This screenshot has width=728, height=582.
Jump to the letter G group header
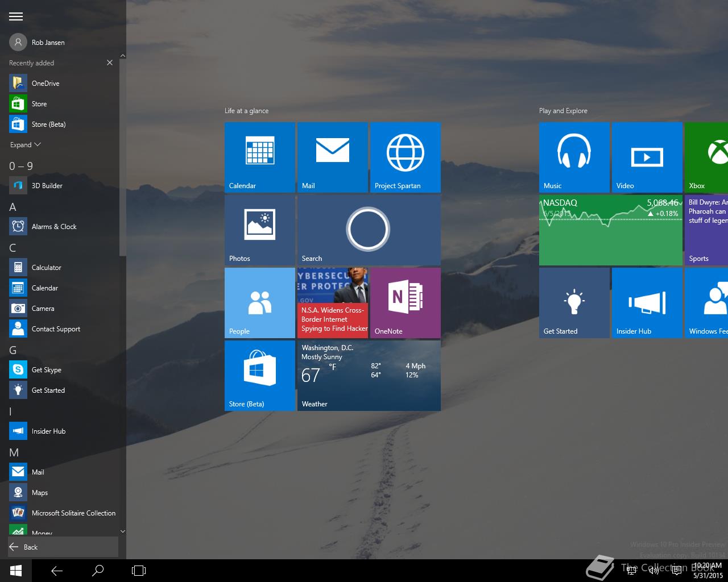(13, 350)
